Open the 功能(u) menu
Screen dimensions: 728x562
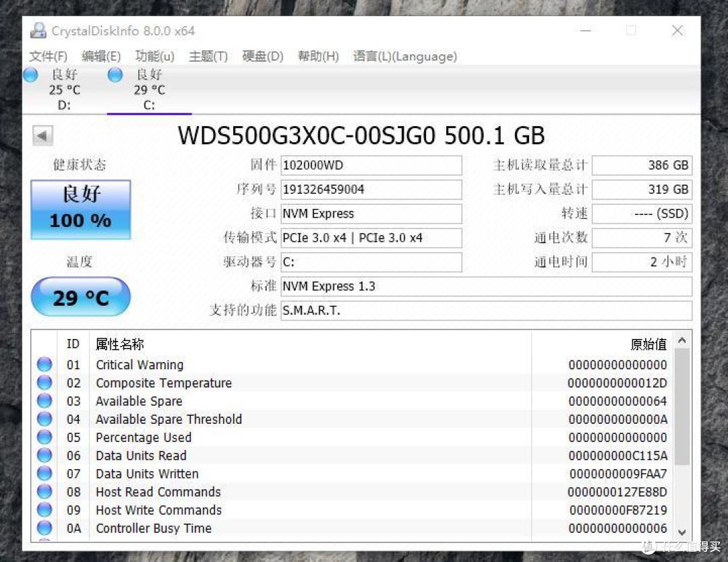154,56
